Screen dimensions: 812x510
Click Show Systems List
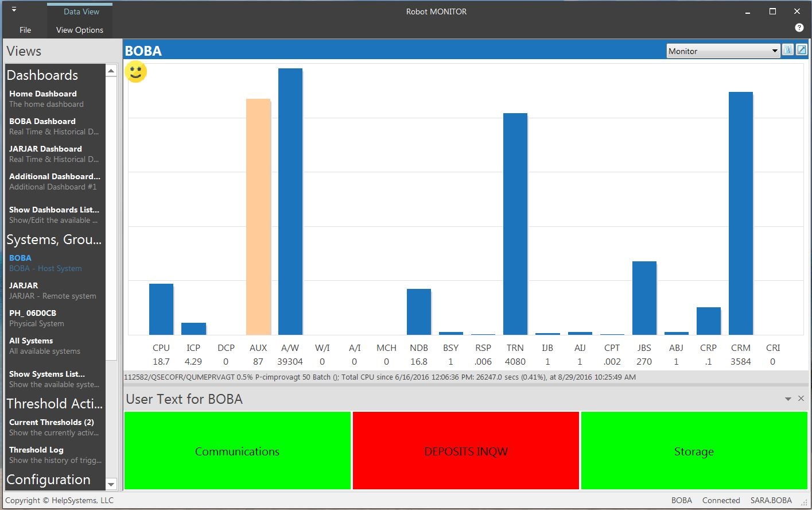click(55, 379)
